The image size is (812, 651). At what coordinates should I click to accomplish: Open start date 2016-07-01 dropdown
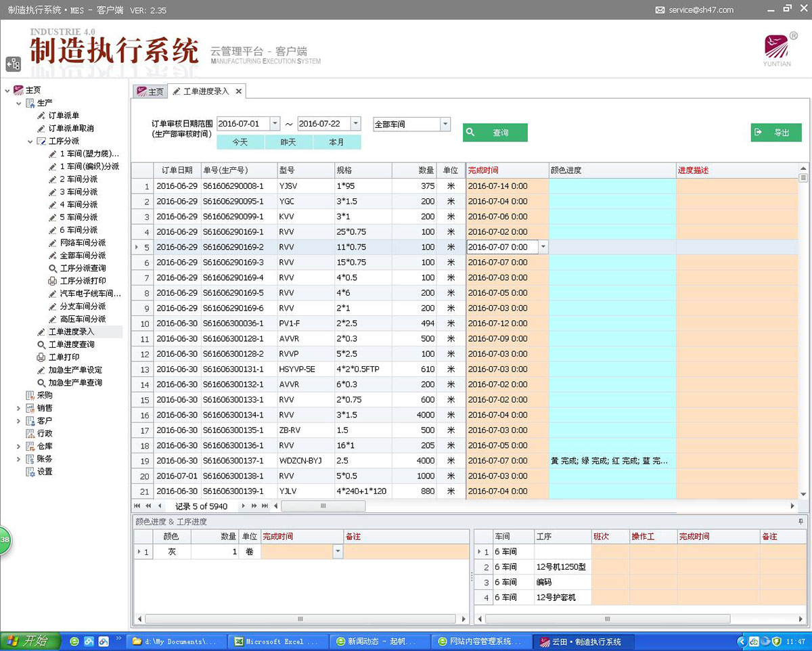[x=275, y=124]
